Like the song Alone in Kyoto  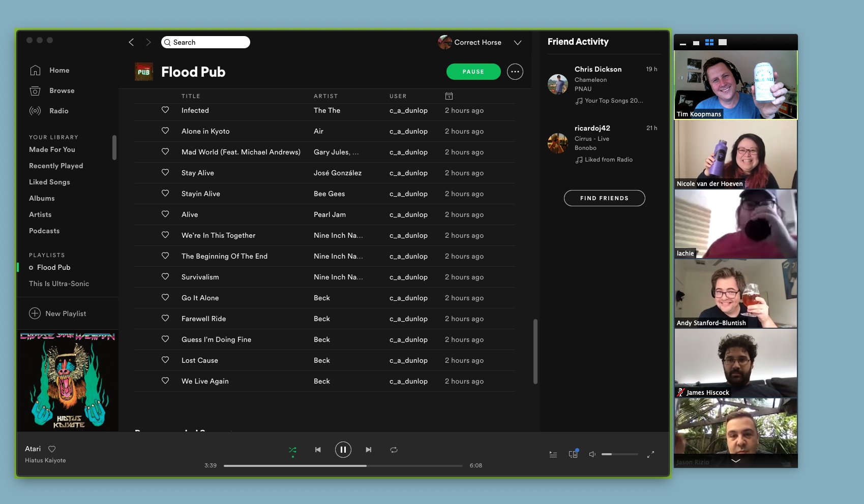coord(165,131)
